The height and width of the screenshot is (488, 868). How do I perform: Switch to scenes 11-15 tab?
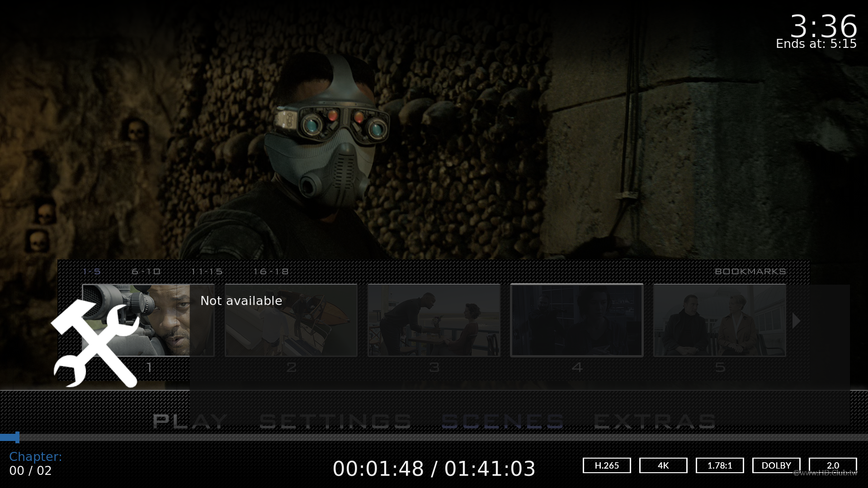[x=207, y=272]
